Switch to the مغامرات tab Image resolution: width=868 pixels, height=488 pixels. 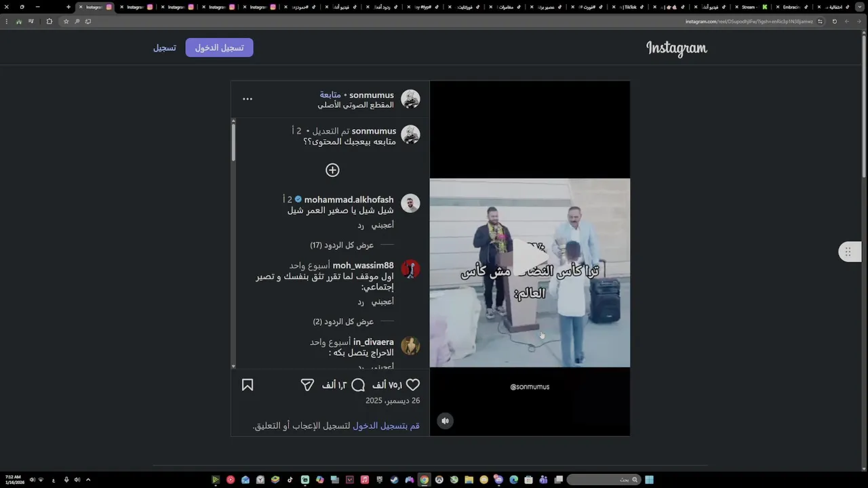(x=506, y=7)
